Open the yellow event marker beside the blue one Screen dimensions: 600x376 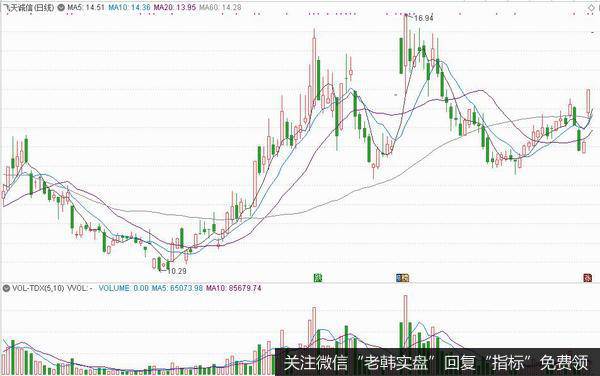[406, 277]
